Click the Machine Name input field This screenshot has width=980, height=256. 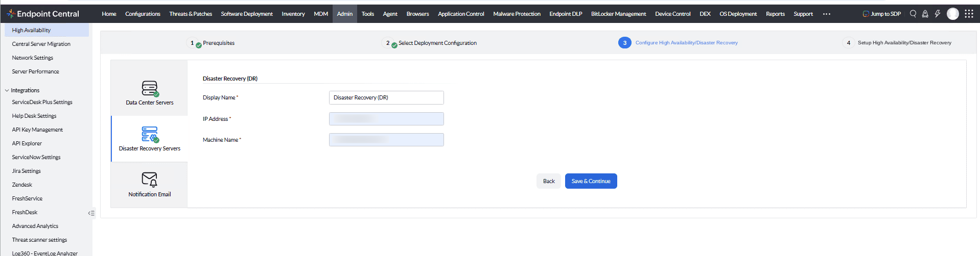[x=386, y=140]
